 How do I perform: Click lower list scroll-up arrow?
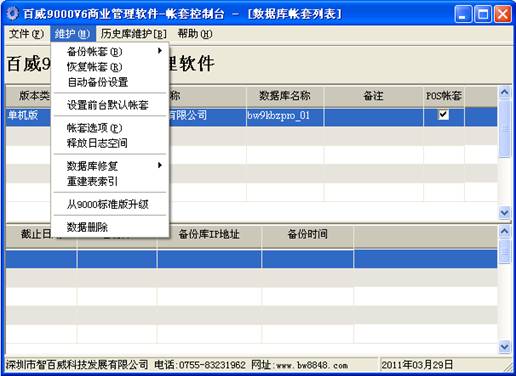(505, 231)
